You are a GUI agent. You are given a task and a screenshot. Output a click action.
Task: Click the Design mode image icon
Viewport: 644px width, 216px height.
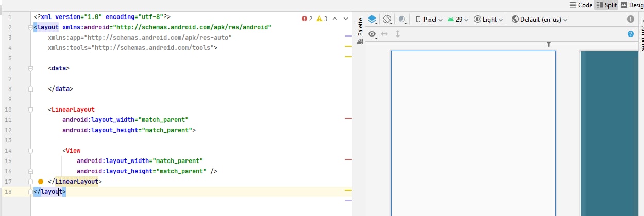coord(624,5)
